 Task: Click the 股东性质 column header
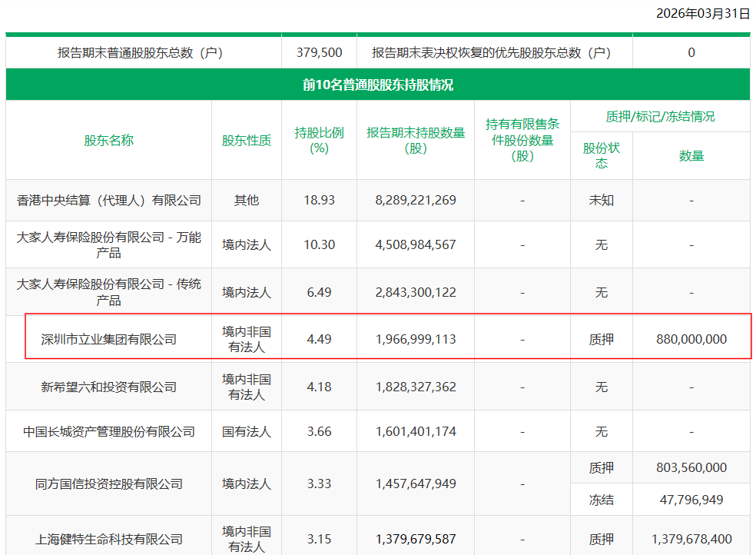(x=247, y=141)
